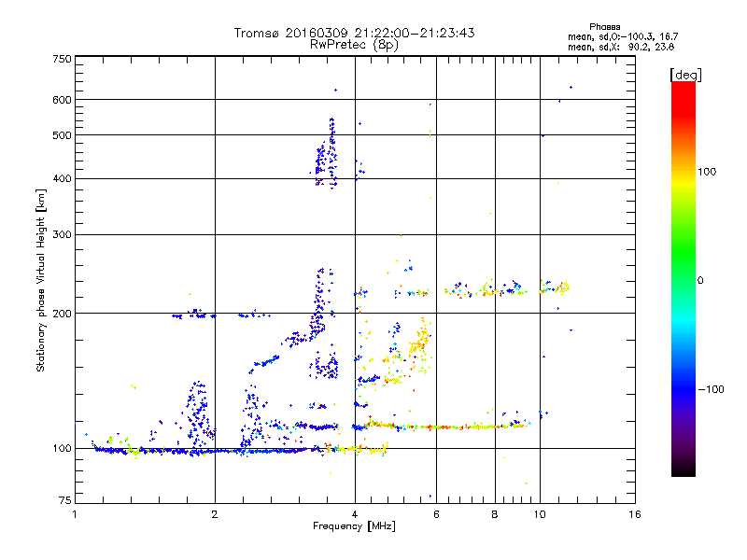
Task: Click the 'mean, sd,O:-100.3, 16.7' statistics line
Action: tap(623, 36)
